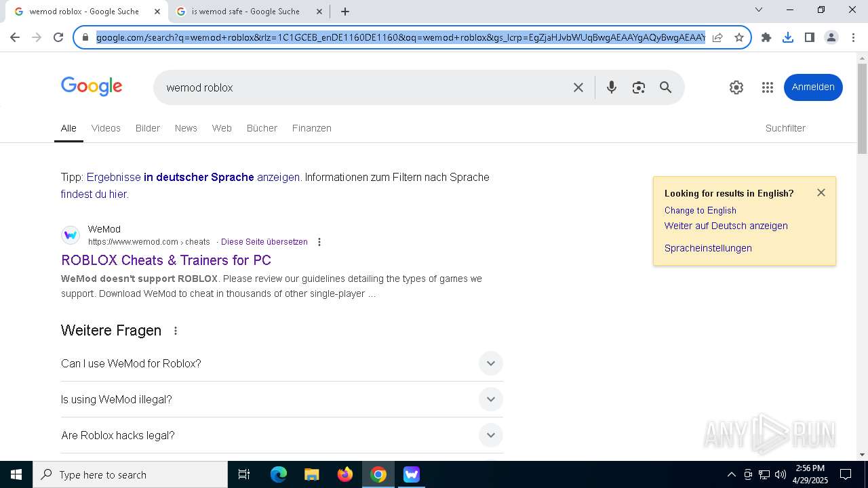The image size is (868, 488).
Task: Click the site info lock icon
Action: point(85,37)
